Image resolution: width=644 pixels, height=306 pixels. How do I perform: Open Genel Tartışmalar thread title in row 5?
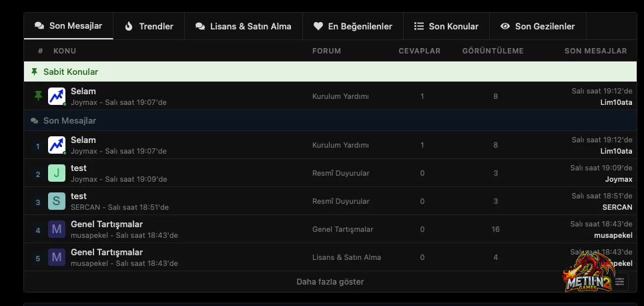[x=107, y=252]
